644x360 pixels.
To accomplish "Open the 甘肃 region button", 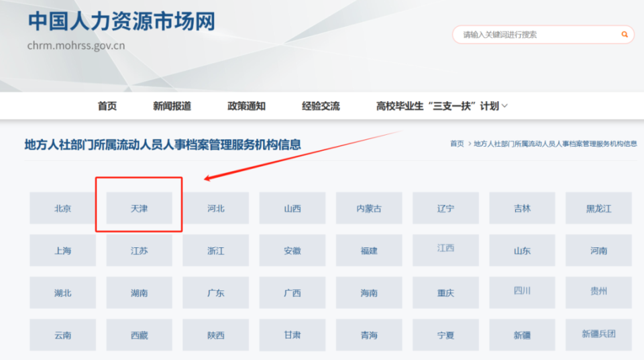I will tap(292, 335).
